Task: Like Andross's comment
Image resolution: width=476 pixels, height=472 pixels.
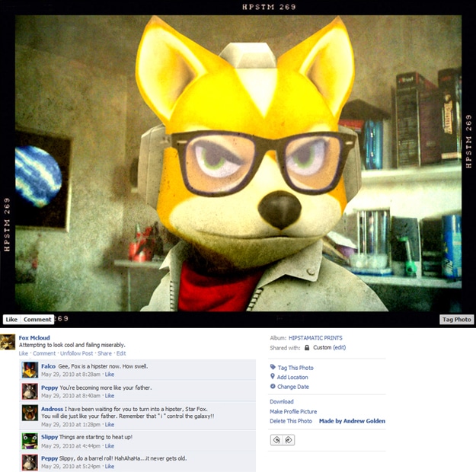Action: coord(110,425)
